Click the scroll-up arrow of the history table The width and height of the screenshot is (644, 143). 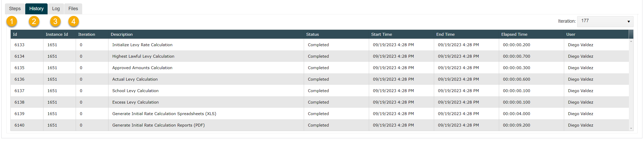tap(631, 41)
